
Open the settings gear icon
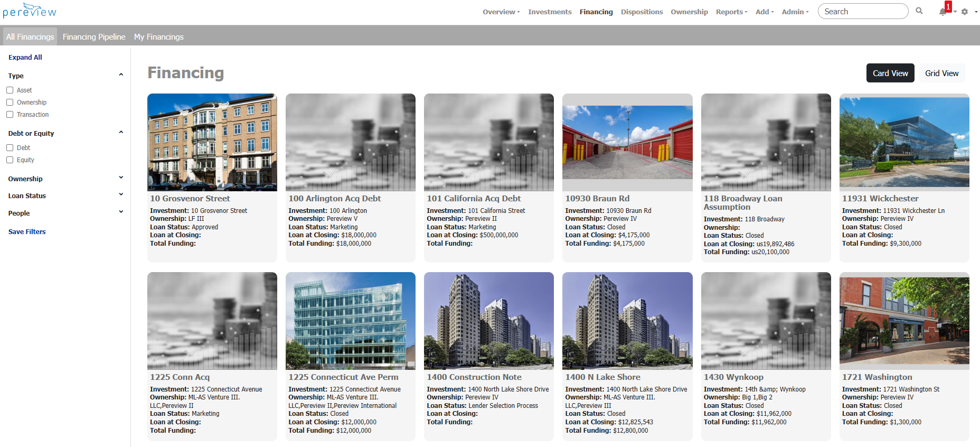coord(965,12)
